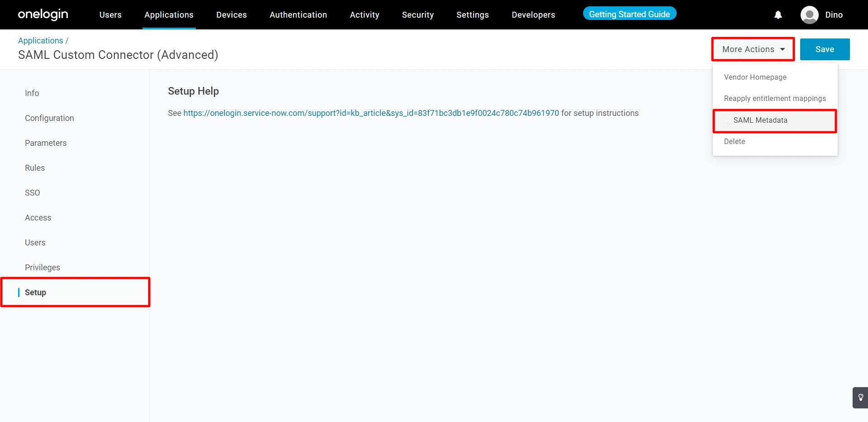Click the SAML Custom Connector (Advanced) title
Viewport: 868px width, 422px height.
click(118, 55)
